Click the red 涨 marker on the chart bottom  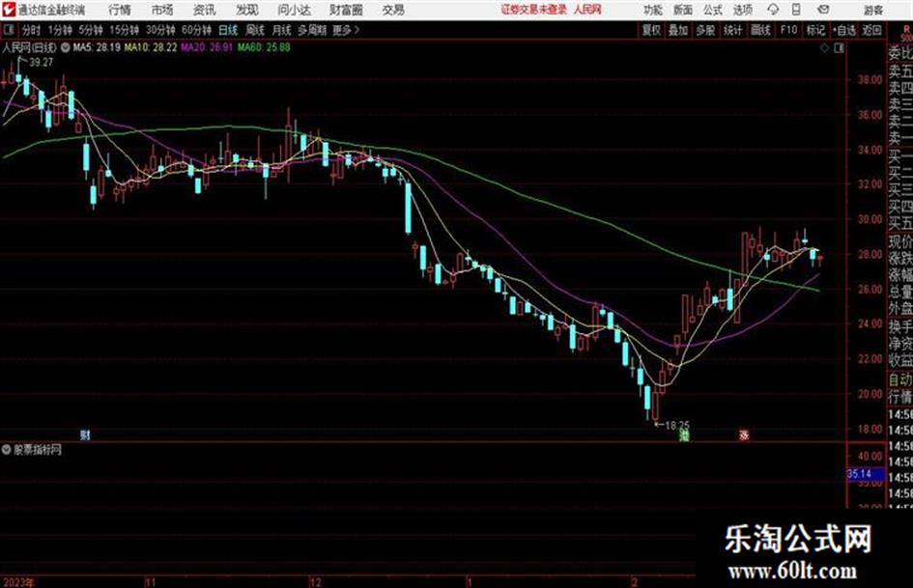[x=744, y=434]
